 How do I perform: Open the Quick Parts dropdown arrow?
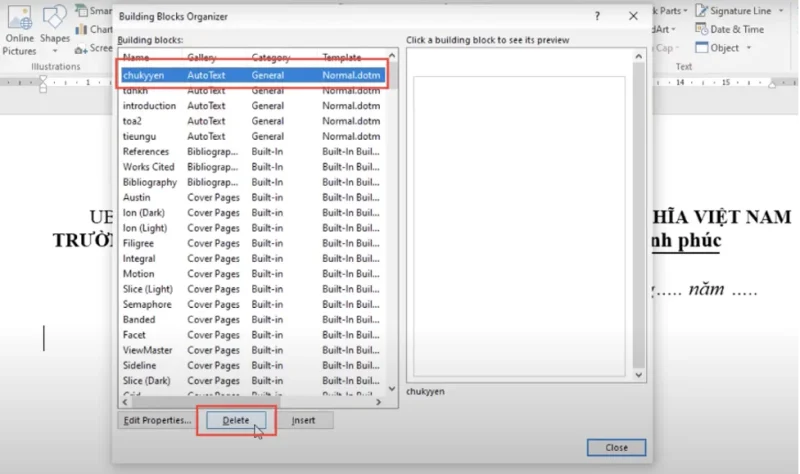[686, 10]
